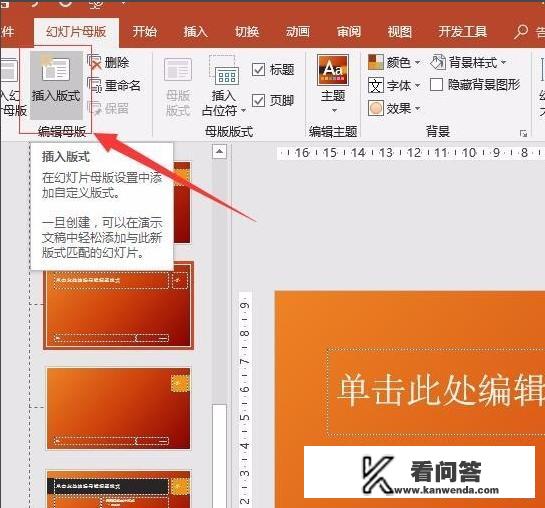Select the layout thumbnail with black title band
Viewport: 545px width, 508px height.
click(118, 489)
